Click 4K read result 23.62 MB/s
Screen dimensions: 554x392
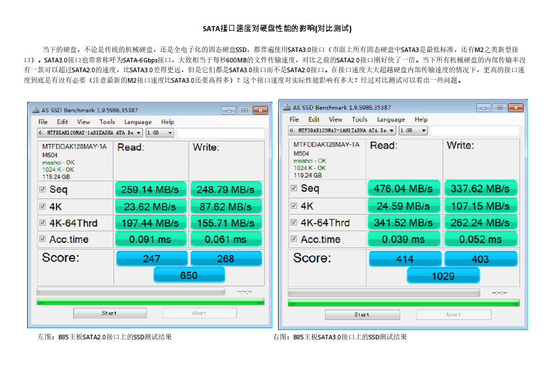pos(150,206)
